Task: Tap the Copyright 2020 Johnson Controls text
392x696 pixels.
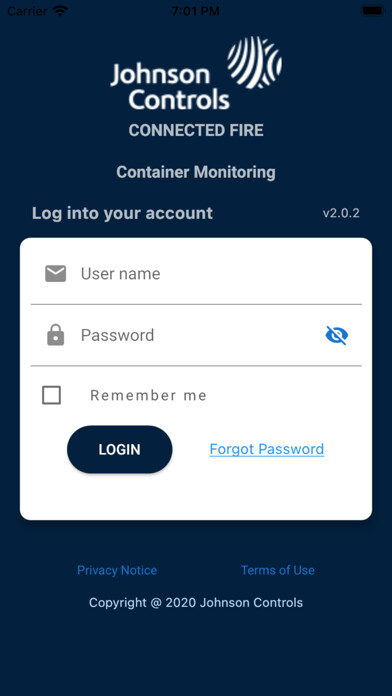Action: (196, 603)
